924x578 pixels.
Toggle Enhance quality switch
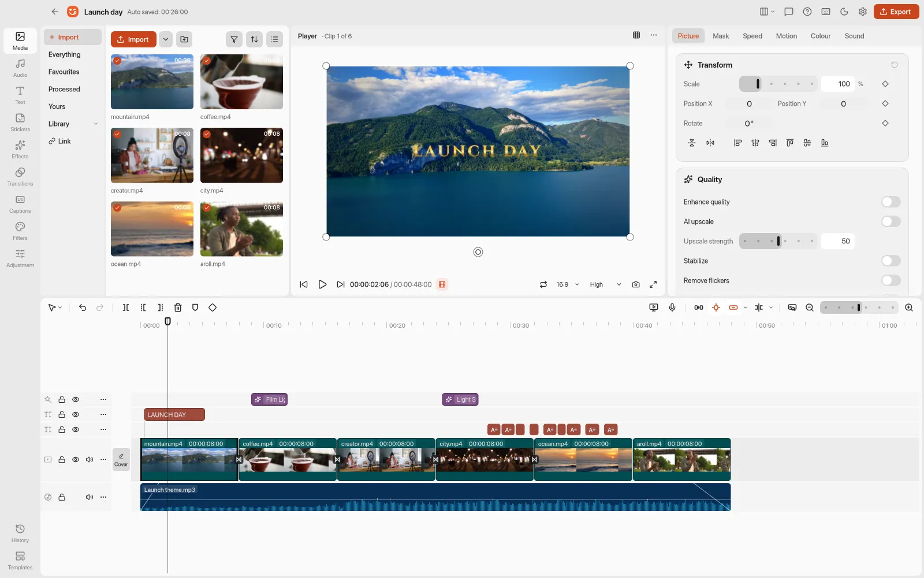tap(891, 202)
